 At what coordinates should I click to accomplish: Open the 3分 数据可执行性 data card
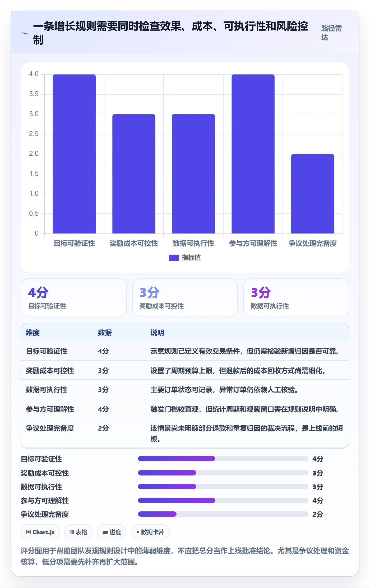[296, 297]
